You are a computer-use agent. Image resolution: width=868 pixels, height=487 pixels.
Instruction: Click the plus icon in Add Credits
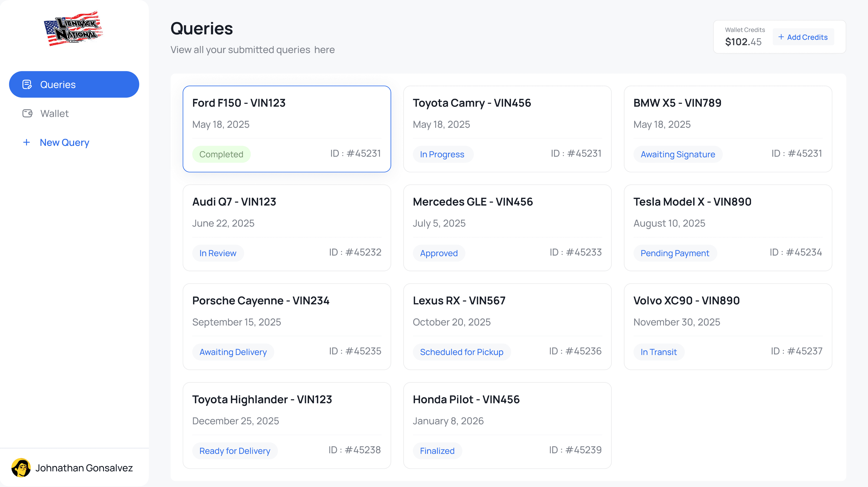[x=781, y=37]
